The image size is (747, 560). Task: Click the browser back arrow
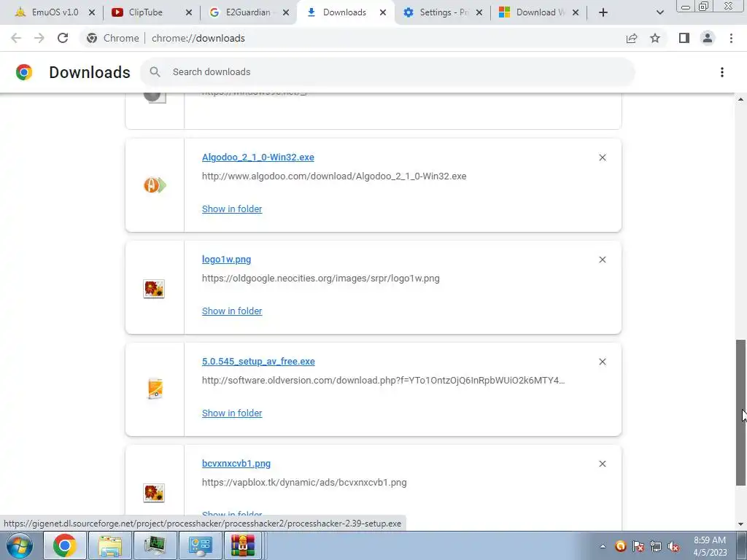point(16,38)
